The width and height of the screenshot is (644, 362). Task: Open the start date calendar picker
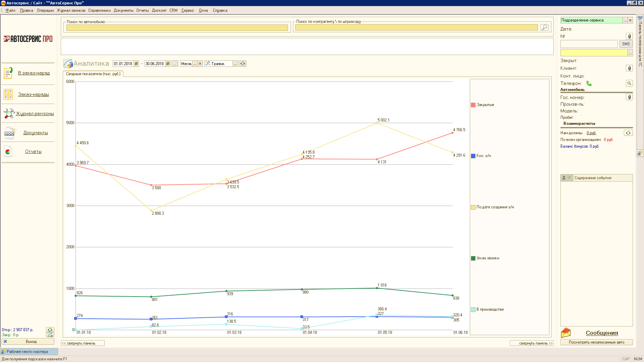(136, 64)
